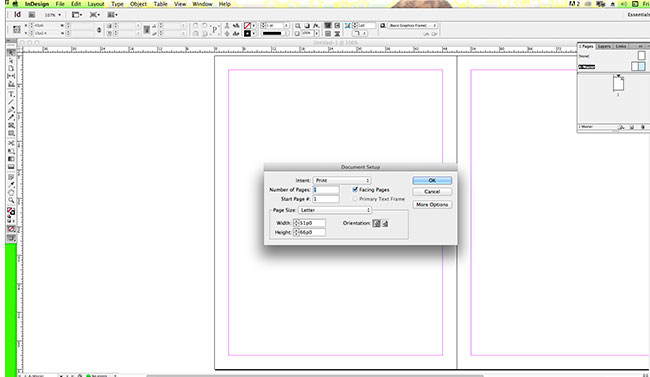Click the Height field stepper arrows

tap(296, 233)
